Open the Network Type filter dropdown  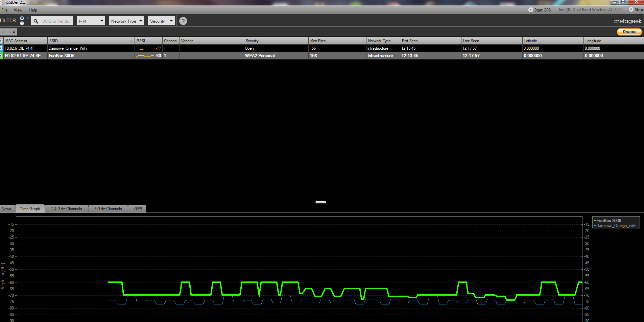[126, 21]
